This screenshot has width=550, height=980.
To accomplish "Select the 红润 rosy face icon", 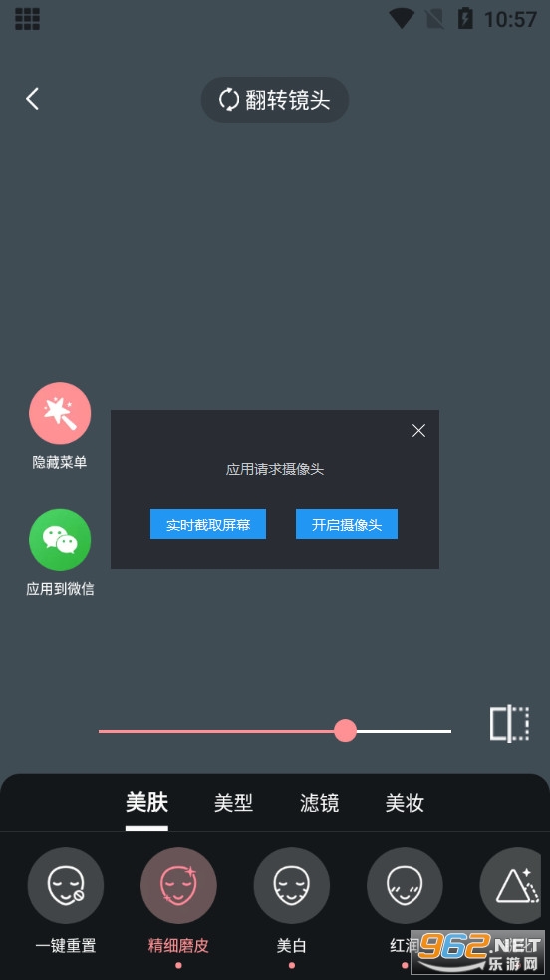I will (405, 885).
